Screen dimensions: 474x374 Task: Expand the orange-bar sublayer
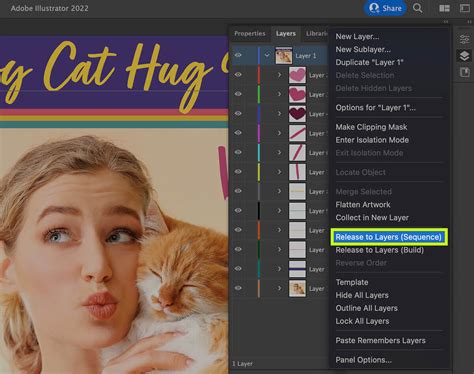pos(279,230)
